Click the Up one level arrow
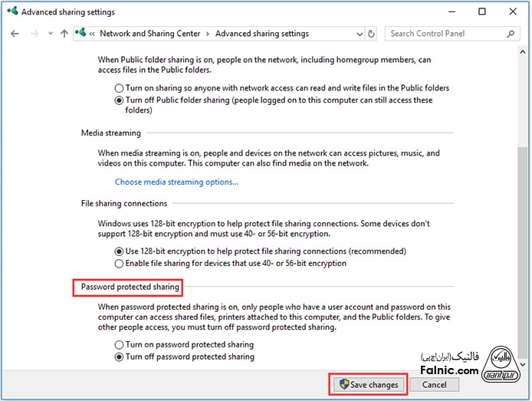 [64, 34]
